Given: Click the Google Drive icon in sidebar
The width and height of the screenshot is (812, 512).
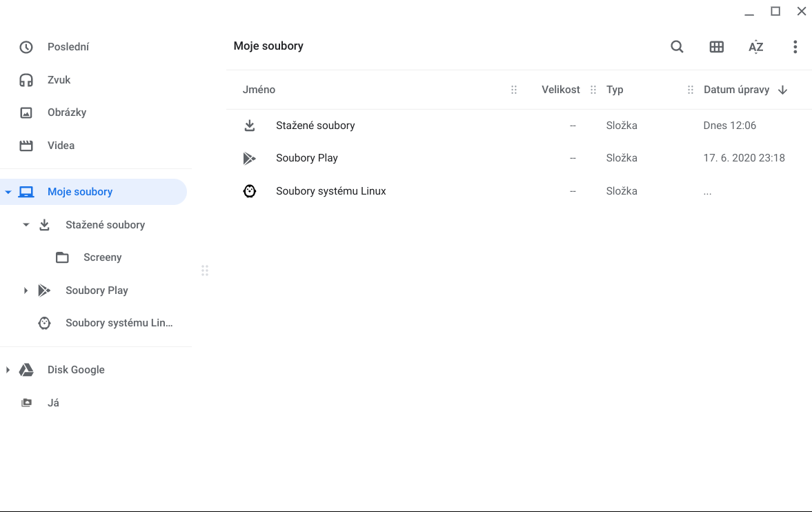Looking at the screenshot, I should [x=26, y=370].
